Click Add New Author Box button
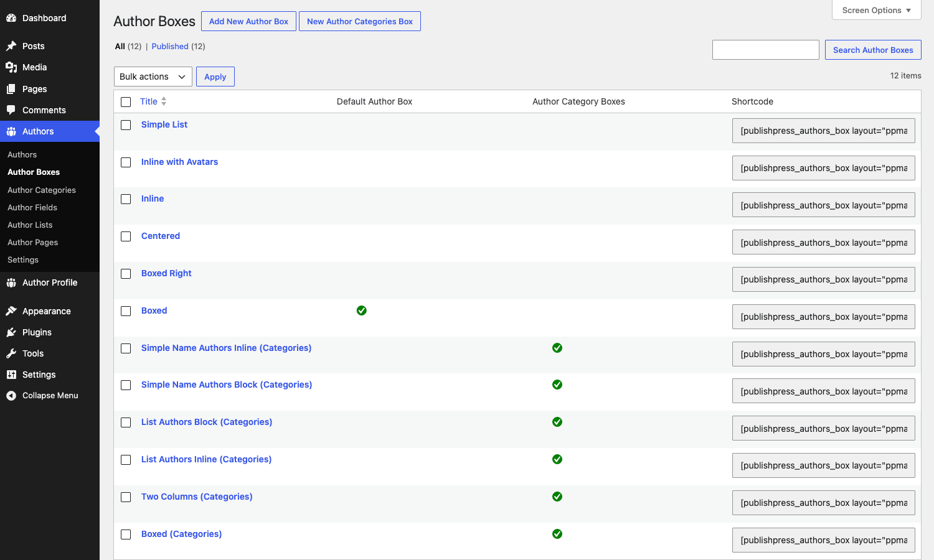 (248, 21)
